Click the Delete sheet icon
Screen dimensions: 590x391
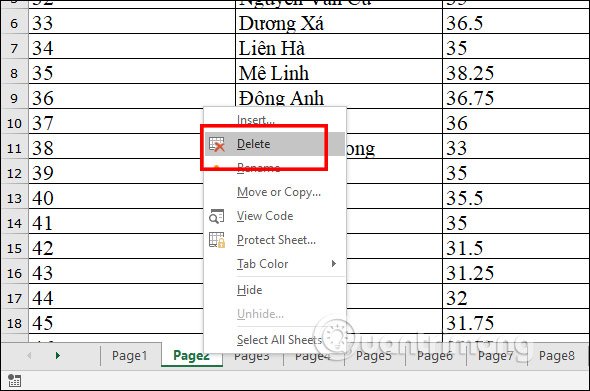tap(216, 144)
